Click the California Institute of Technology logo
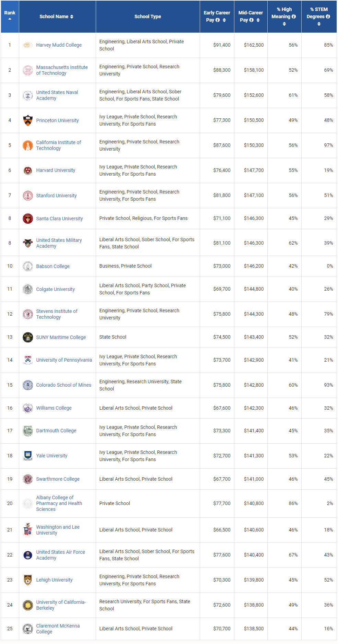 tap(28, 145)
